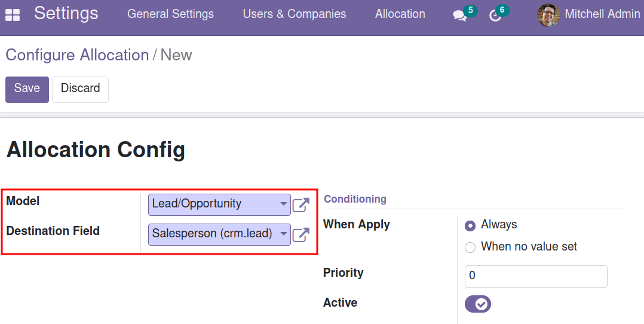Go back to Configure Allocation breadcrumb
The width and height of the screenshot is (644, 324).
(77, 55)
